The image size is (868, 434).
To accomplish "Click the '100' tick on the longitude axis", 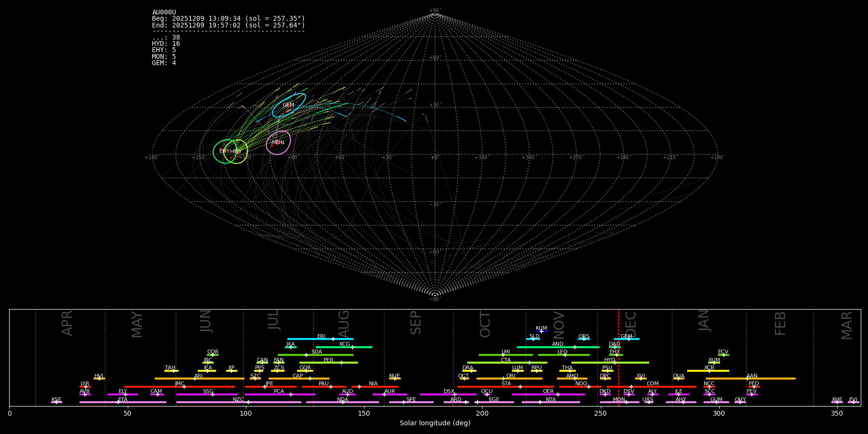I will point(245,413).
